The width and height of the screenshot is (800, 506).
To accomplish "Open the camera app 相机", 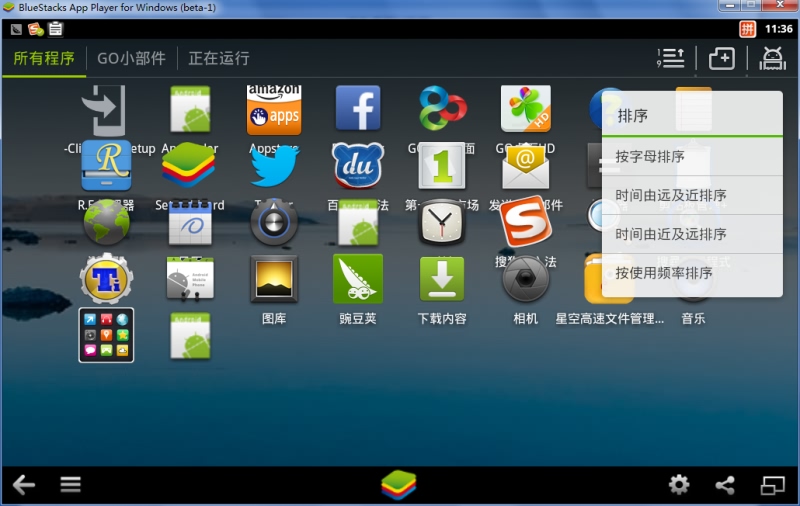I will [x=526, y=279].
